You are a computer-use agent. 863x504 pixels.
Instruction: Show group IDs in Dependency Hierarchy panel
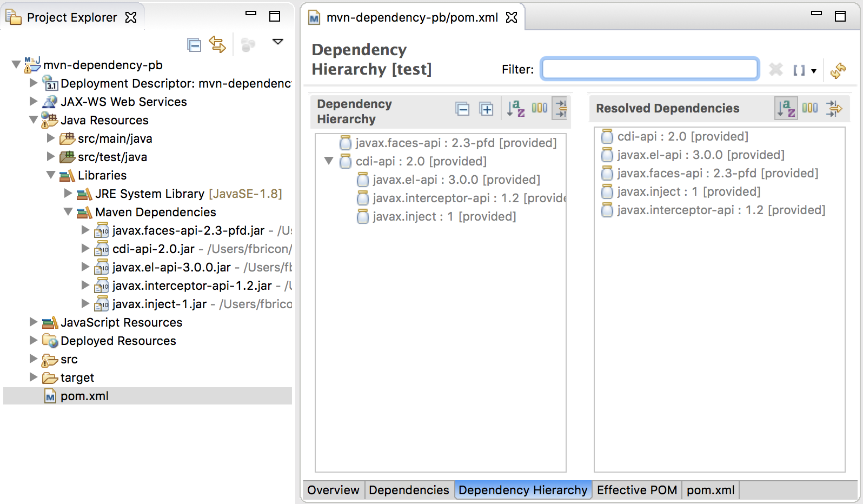tap(539, 108)
